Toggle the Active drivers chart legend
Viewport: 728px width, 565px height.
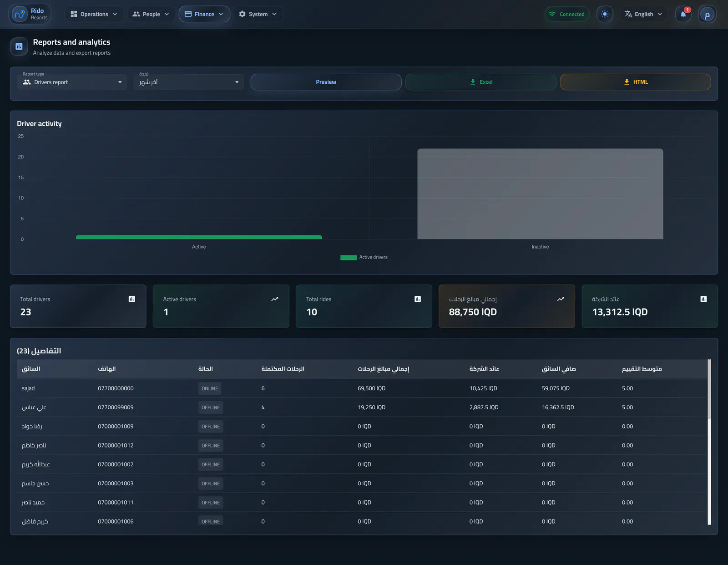pyautogui.click(x=364, y=257)
